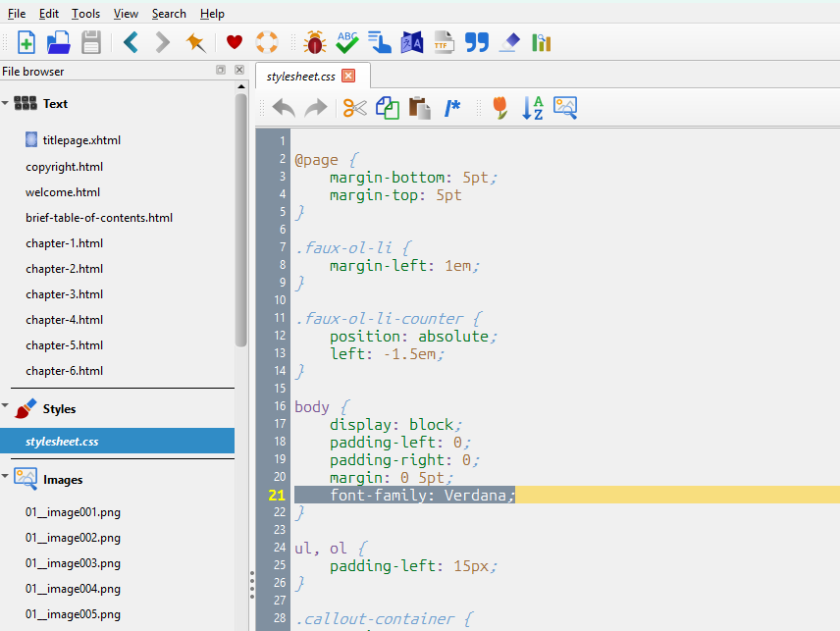
Task: Create a checkpoint with the pin icon
Action: pos(196,42)
